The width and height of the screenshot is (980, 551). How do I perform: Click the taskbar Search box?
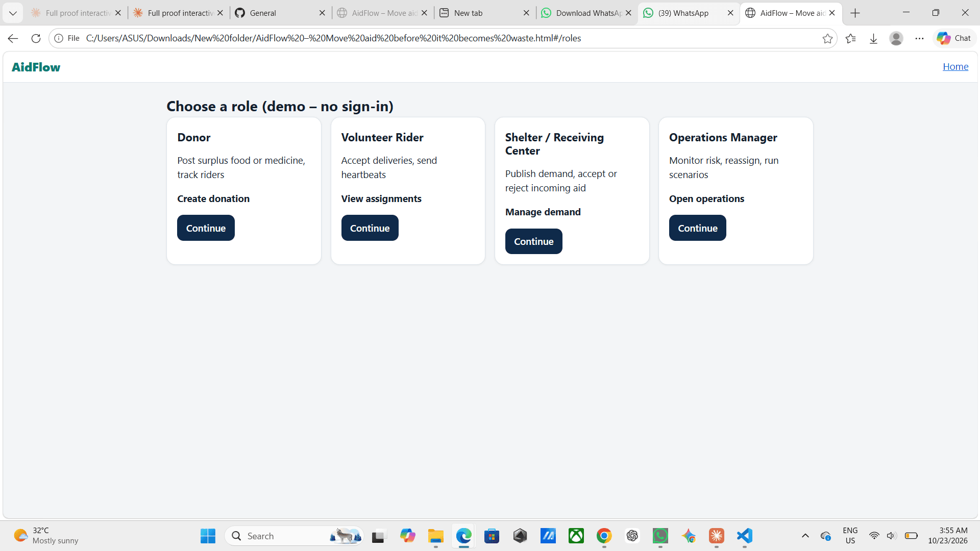294,536
